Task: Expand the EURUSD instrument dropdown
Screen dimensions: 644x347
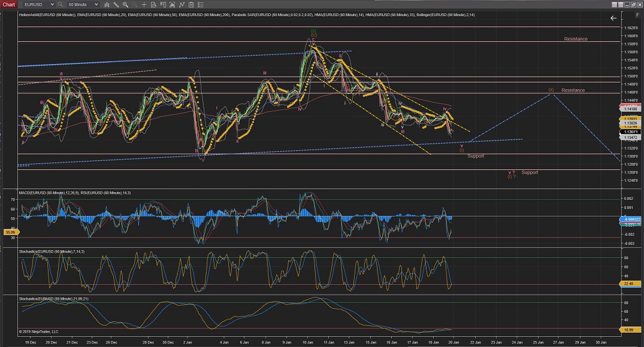Action: click(53, 4)
